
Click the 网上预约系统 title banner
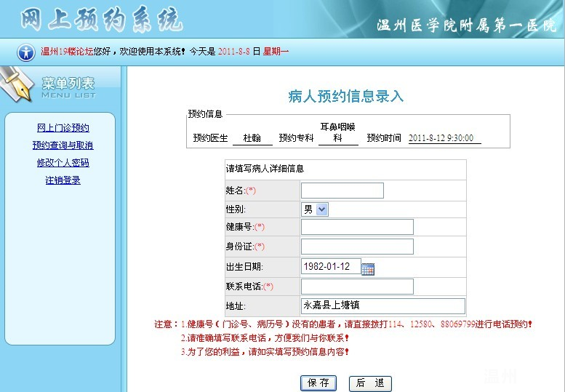pyautogui.click(x=102, y=19)
